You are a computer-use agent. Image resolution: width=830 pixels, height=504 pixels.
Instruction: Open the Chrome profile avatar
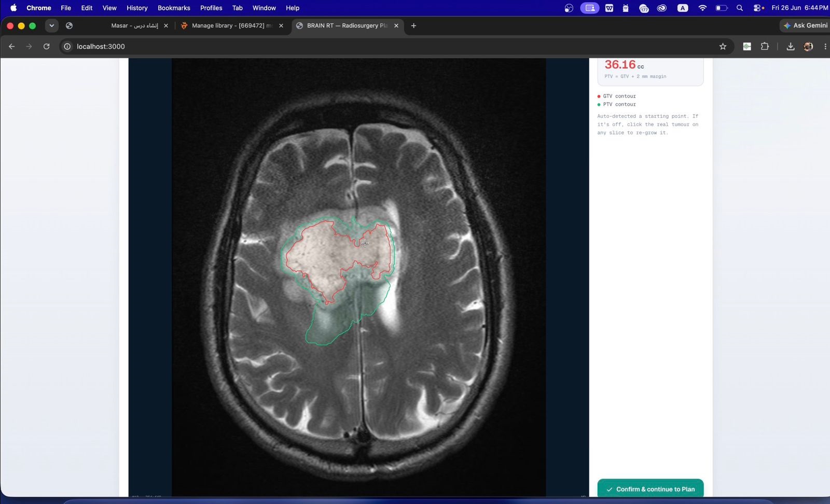(808, 46)
